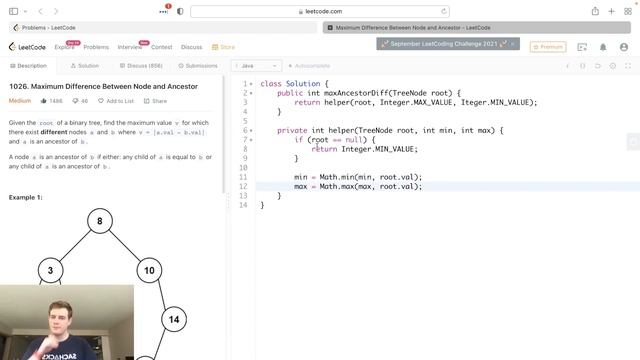The width and height of the screenshot is (640, 360).
Task: Open Problems in LeetCode navigation
Action: click(x=96, y=47)
